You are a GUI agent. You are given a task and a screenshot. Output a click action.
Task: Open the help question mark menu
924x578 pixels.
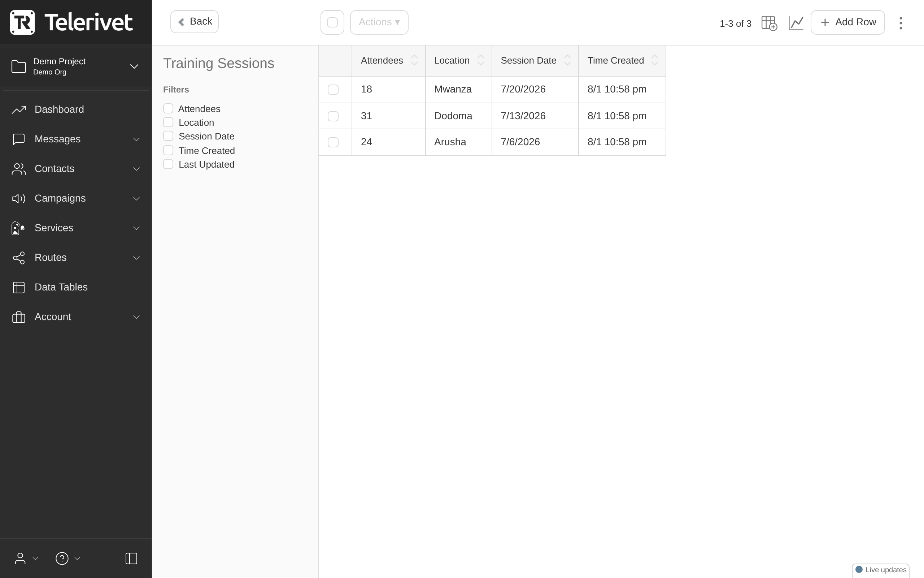click(62, 558)
